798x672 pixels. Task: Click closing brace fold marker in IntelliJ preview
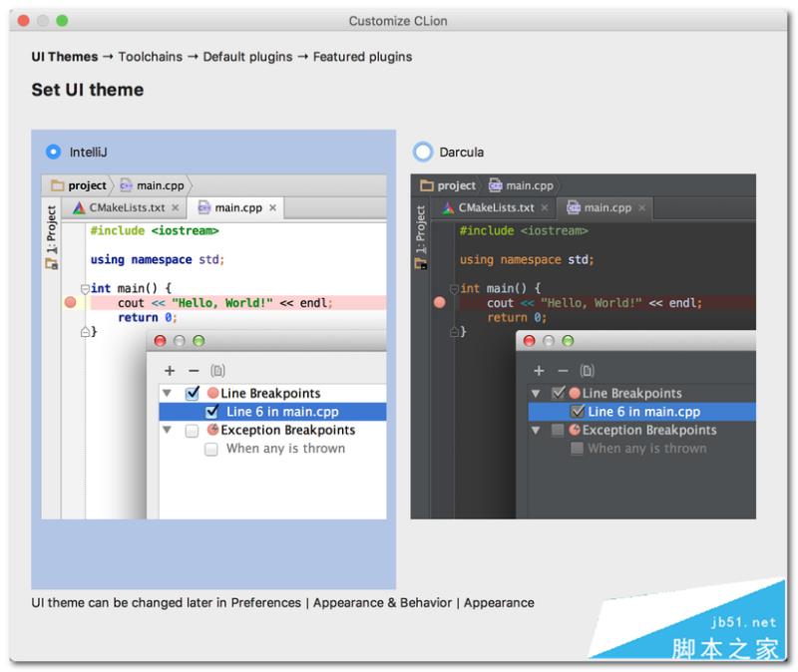click(x=86, y=332)
